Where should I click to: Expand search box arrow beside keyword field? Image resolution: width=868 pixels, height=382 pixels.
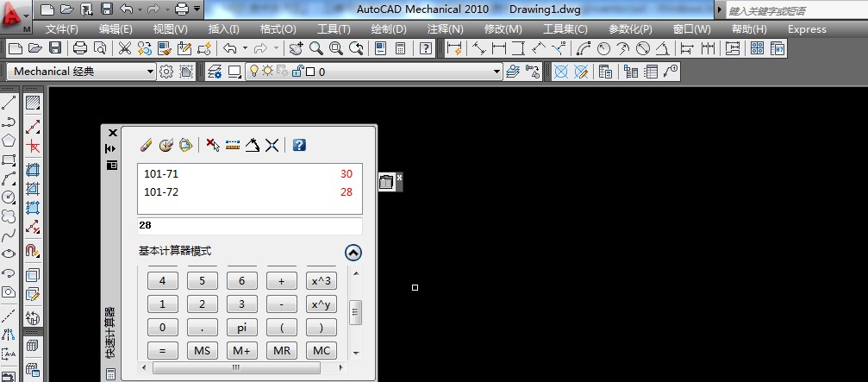720,10
